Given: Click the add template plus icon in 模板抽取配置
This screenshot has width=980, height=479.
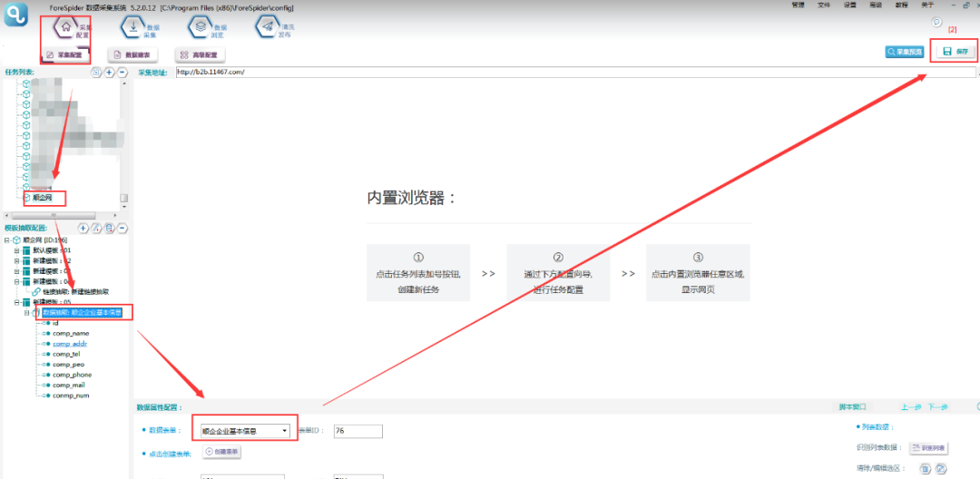Looking at the screenshot, I should (x=83, y=228).
